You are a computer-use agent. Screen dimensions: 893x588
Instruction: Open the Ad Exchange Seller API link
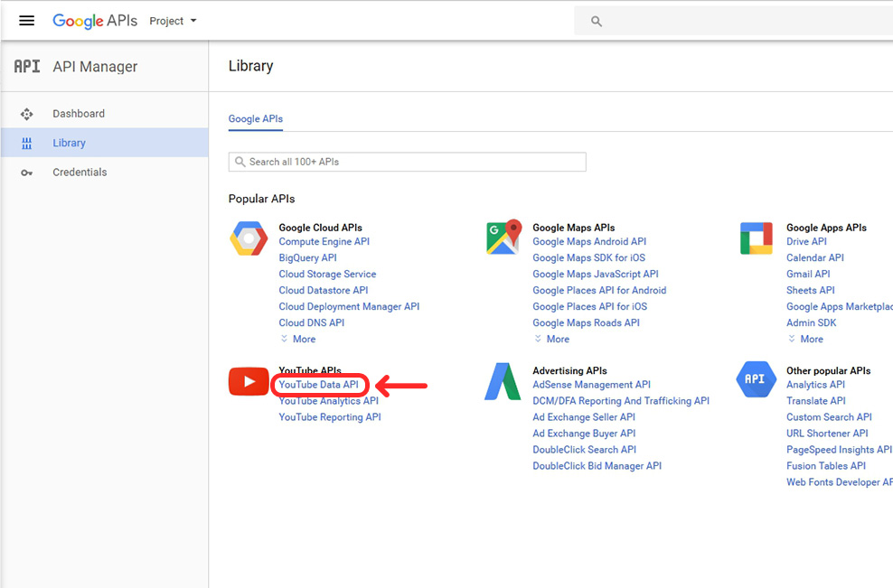584,417
